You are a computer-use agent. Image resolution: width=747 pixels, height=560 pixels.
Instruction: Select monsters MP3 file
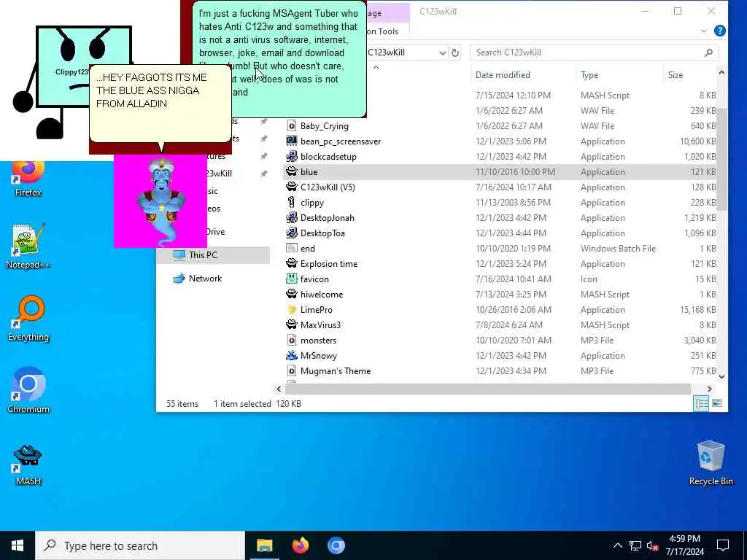(x=318, y=340)
